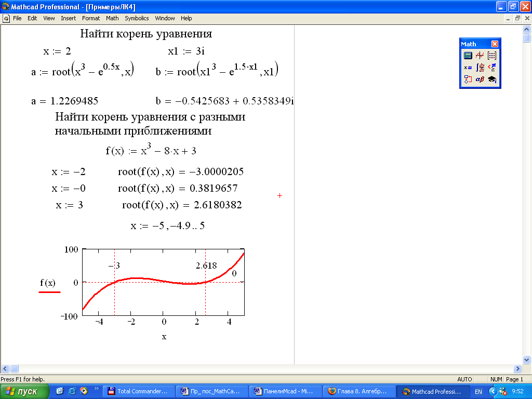
Task: Expand the Quick Launch overflow chevron
Action: tap(96, 389)
